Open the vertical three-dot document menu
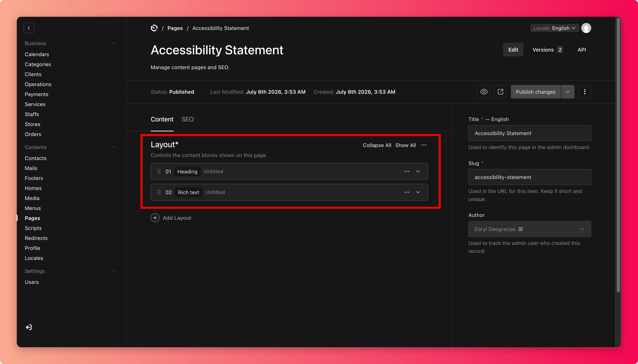The width and height of the screenshot is (638, 364). click(x=585, y=92)
